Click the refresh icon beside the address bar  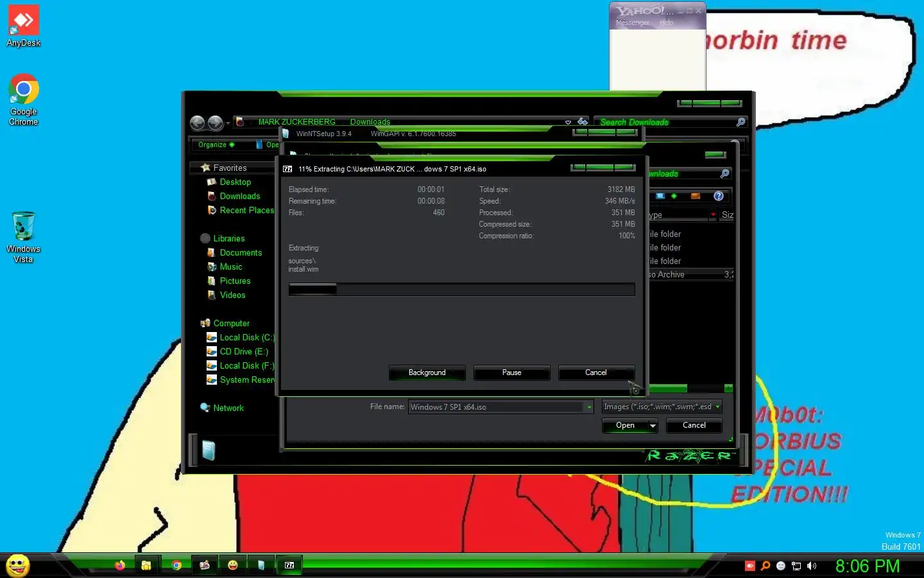pos(583,121)
